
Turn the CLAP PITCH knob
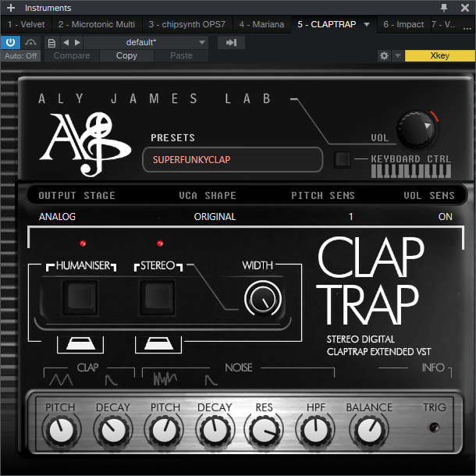pos(62,431)
